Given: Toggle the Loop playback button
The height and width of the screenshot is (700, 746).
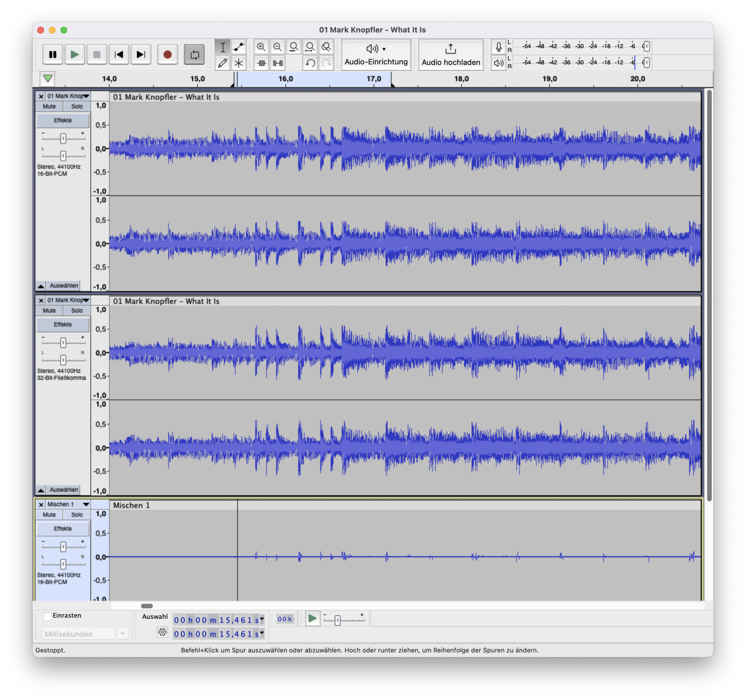Looking at the screenshot, I should 195,55.
